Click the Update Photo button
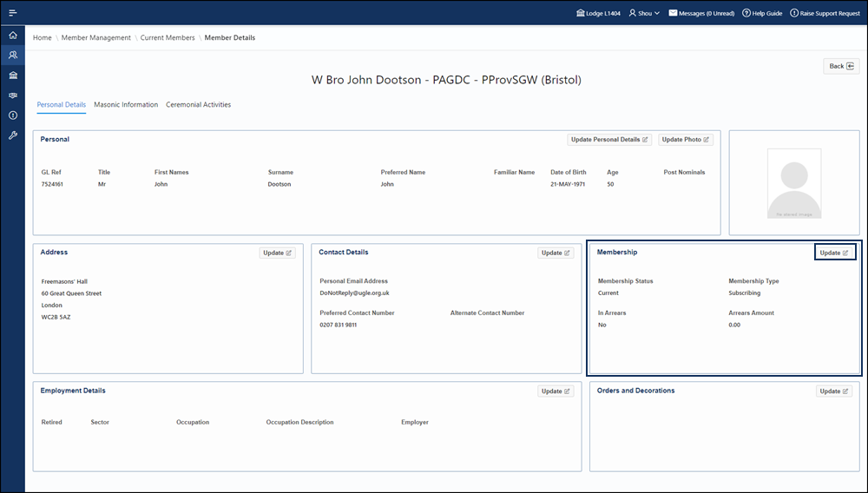 [685, 140]
